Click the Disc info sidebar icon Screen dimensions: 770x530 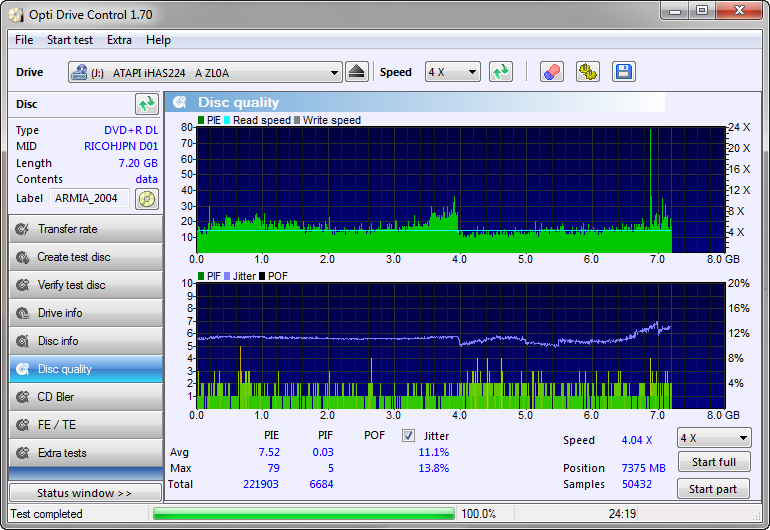coord(22,341)
